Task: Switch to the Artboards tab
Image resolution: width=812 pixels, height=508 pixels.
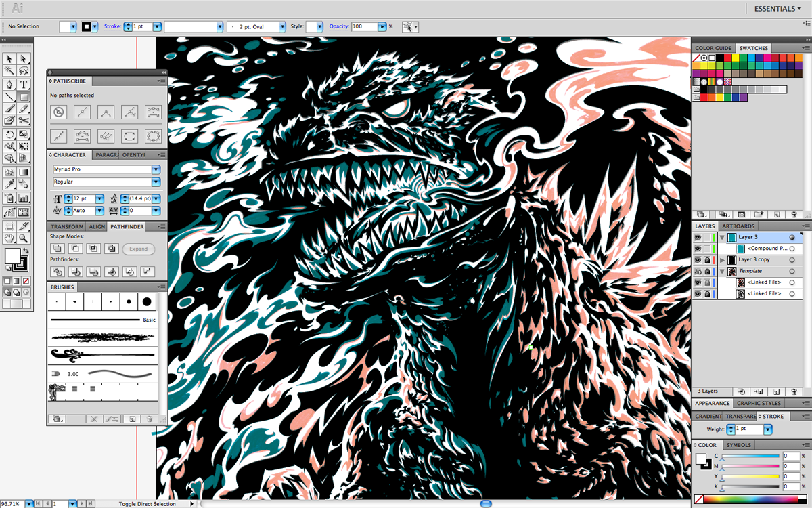Action: tap(738, 226)
